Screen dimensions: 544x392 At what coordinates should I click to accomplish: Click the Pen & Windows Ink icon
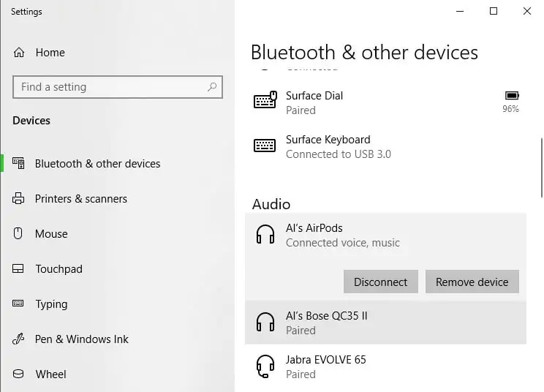click(19, 339)
